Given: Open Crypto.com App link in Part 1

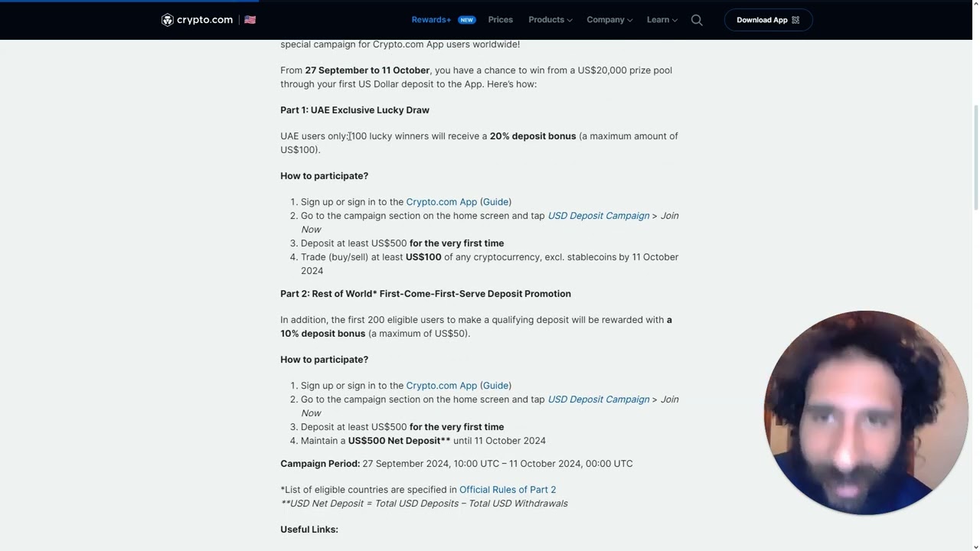Looking at the screenshot, I should click(441, 202).
